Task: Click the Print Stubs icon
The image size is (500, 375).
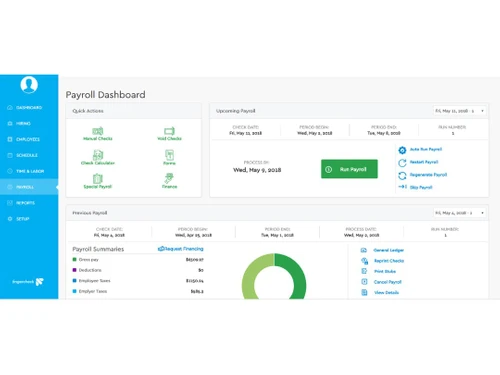Action: coord(364,271)
